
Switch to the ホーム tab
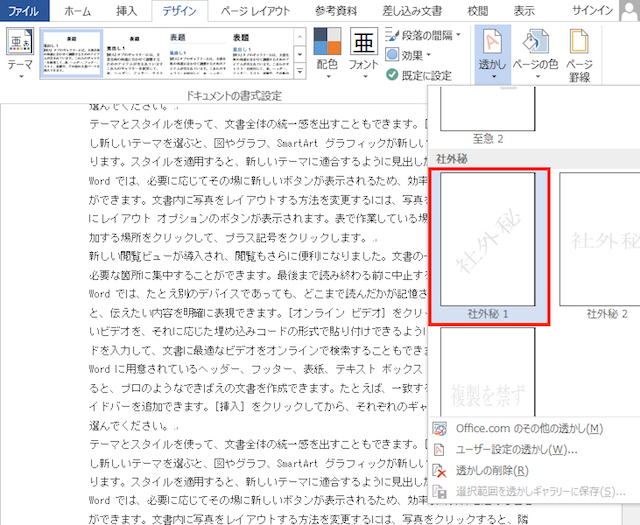click(x=78, y=11)
